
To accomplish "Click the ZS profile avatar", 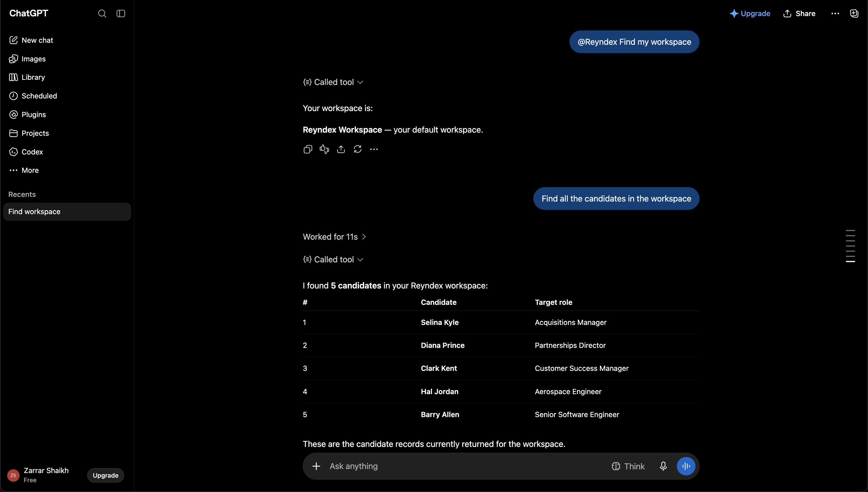I will (x=13, y=475).
